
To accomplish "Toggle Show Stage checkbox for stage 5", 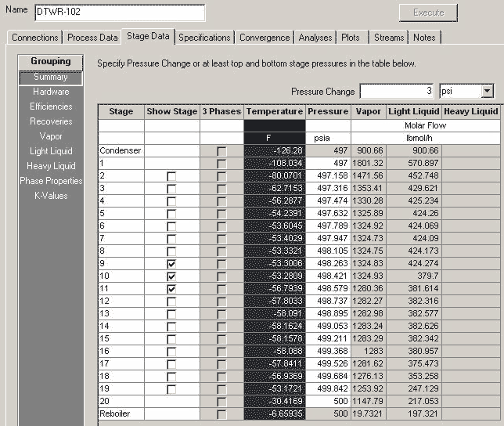I will click(171, 214).
